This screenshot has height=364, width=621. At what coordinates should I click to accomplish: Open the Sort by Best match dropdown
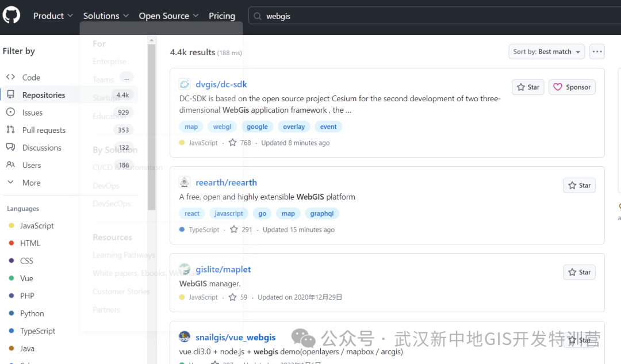point(547,52)
